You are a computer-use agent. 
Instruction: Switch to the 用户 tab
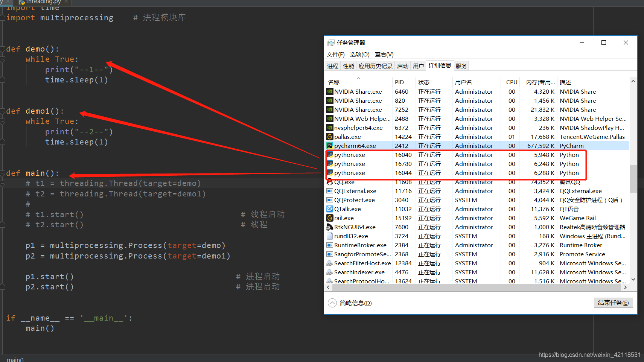(418, 66)
